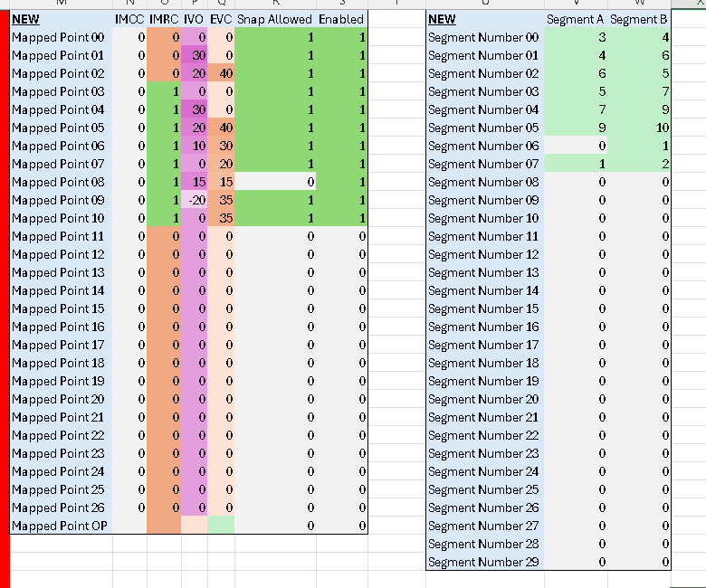This screenshot has height=588, width=706.
Task: Select the Segment A header cell
Action: 576,19
